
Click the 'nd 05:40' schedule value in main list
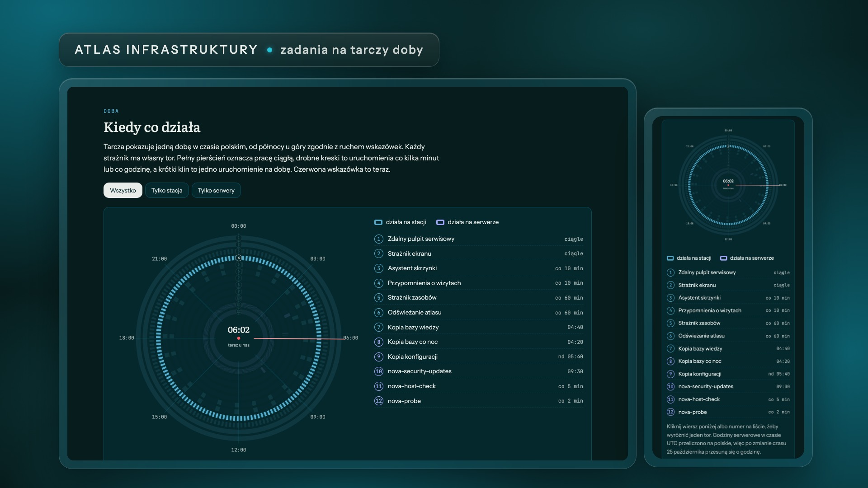[x=571, y=357]
